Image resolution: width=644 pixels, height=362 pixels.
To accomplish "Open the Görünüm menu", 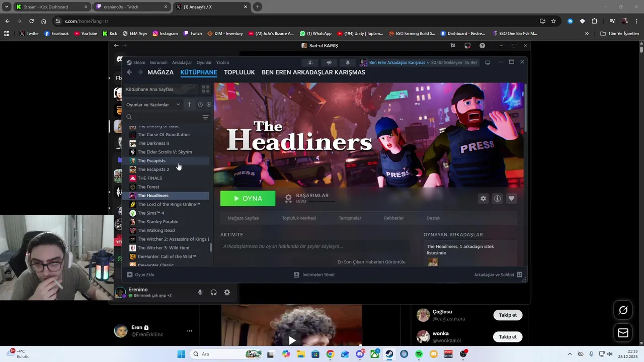I will click(x=158, y=62).
